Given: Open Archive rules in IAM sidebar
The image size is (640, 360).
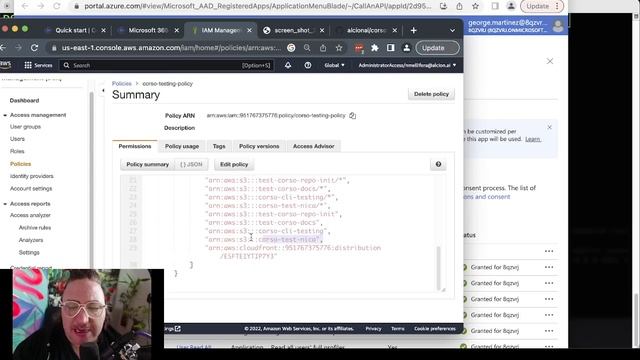Looking at the screenshot, I should pos(35,228).
